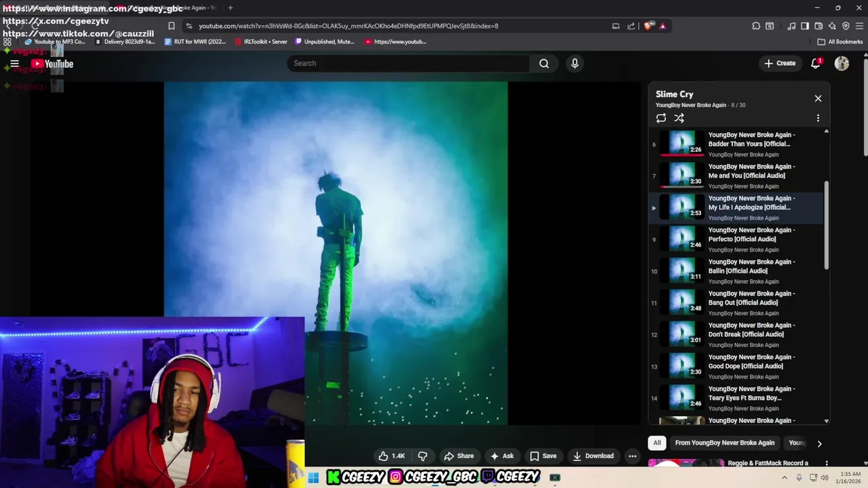
Task: Open the Windows Start menu
Action: [313, 477]
